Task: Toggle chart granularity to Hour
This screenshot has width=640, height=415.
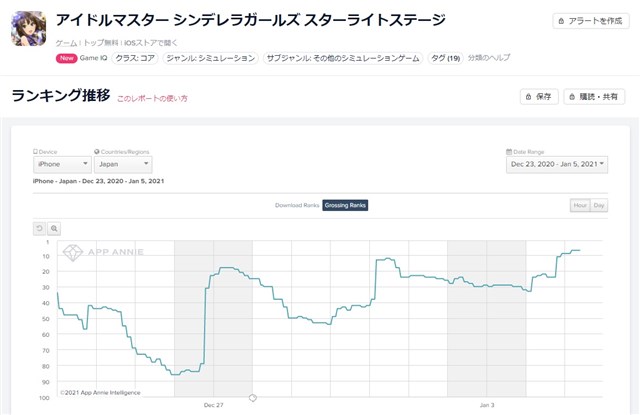Action: [580, 205]
